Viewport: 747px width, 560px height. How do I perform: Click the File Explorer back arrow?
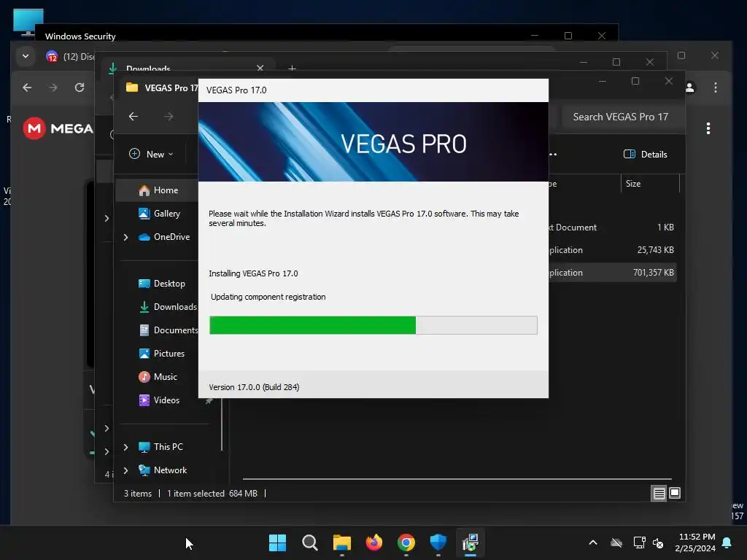[x=133, y=116]
